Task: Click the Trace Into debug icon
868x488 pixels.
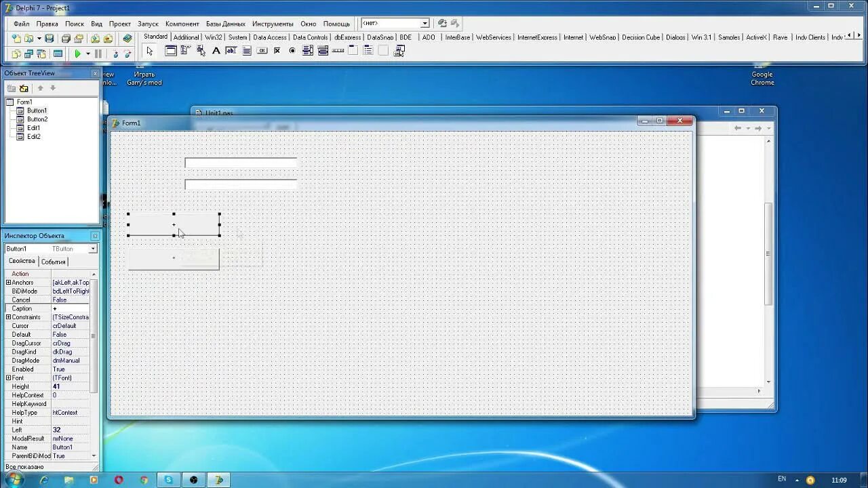Action: (x=115, y=54)
